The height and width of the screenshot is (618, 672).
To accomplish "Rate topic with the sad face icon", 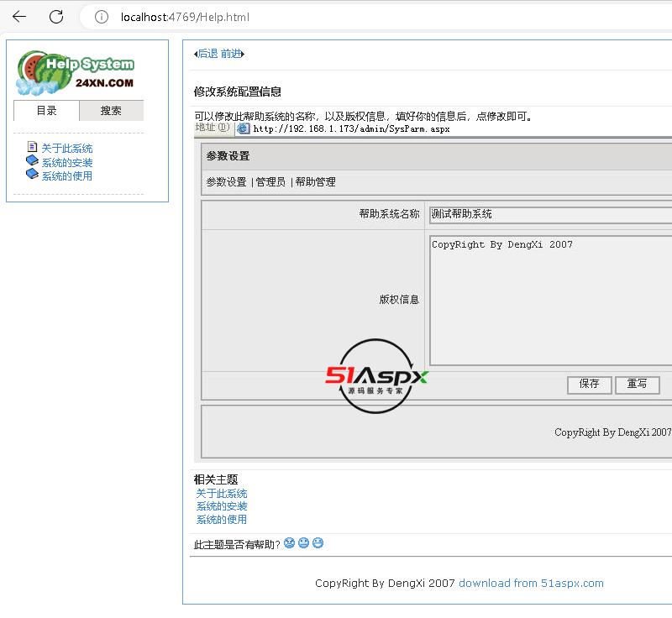I will 289,543.
